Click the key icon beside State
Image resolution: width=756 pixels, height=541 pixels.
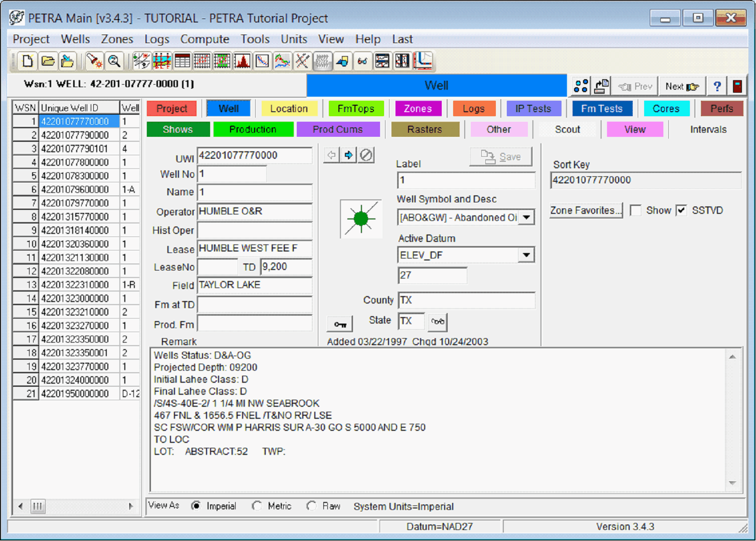point(340,324)
